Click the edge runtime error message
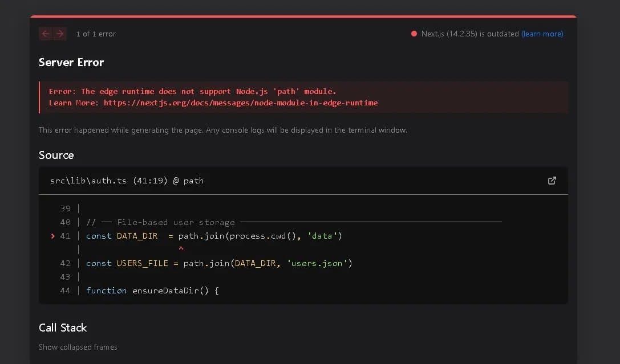This screenshot has width=620, height=364. [193, 92]
